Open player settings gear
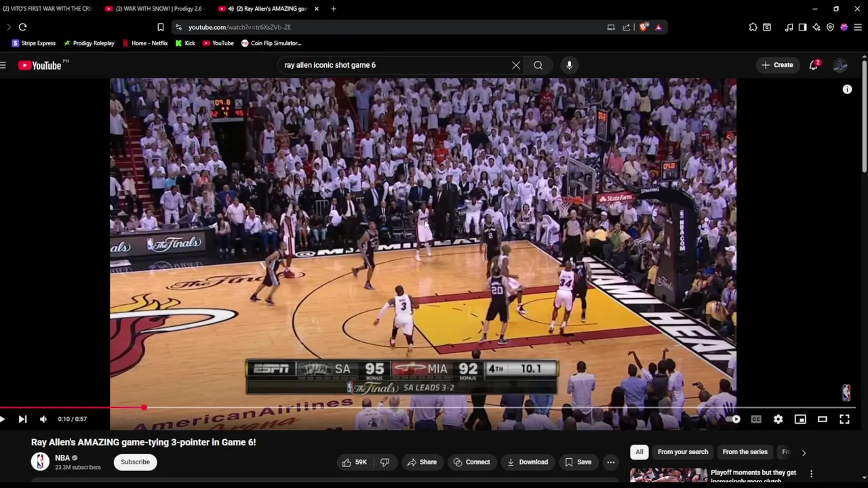The width and height of the screenshot is (868, 488). [x=778, y=419]
